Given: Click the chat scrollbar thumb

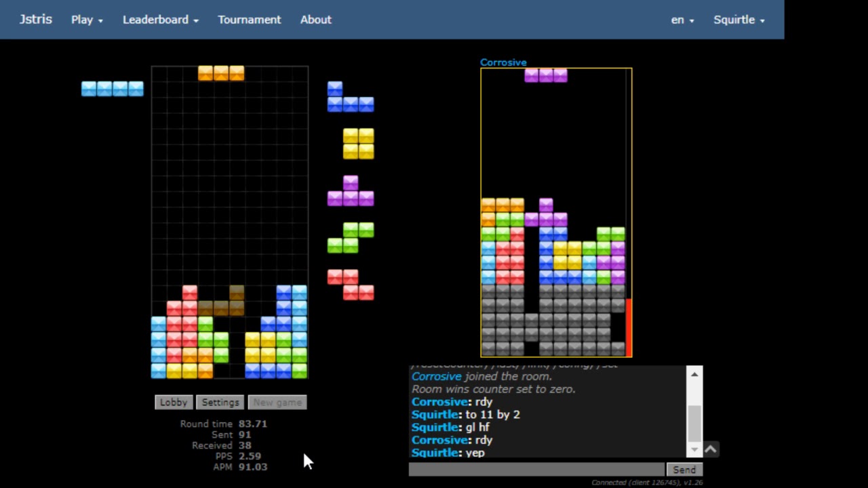Looking at the screenshot, I should (694, 424).
